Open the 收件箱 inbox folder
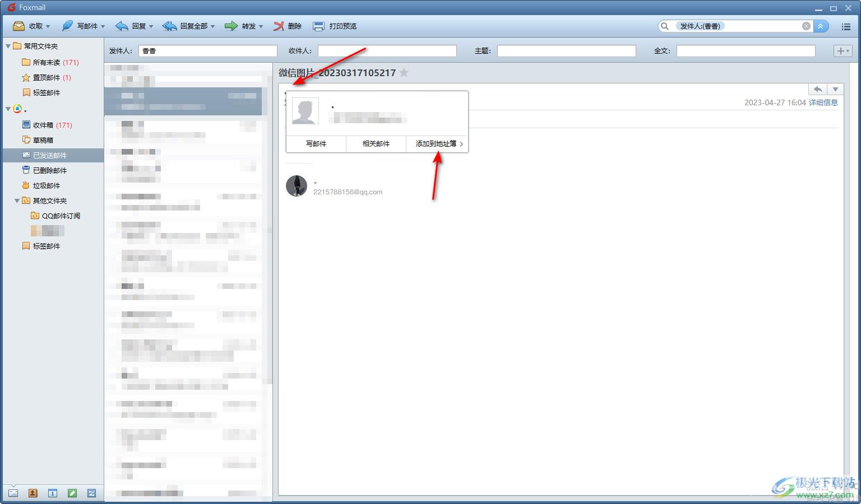Screen dimensions: 861x504 [53, 125]
